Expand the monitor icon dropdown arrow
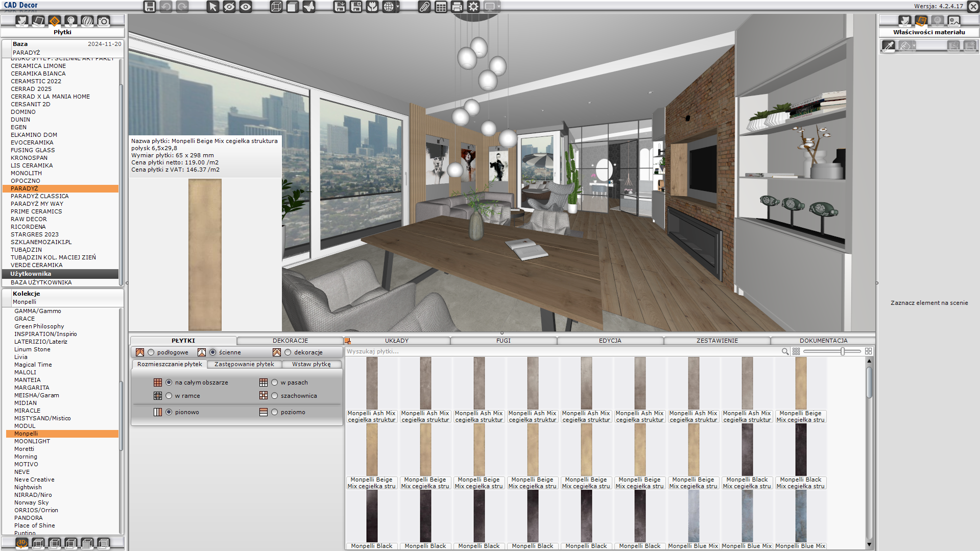Viewport: 980px width, 551px height. coord(498,7)
